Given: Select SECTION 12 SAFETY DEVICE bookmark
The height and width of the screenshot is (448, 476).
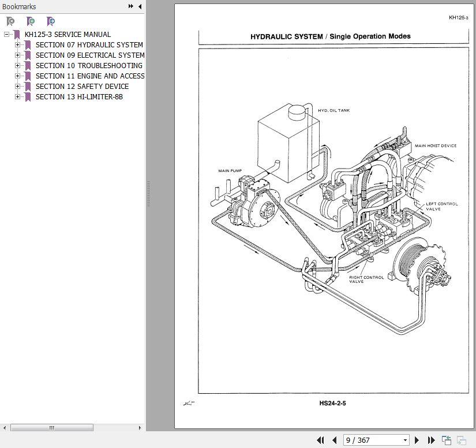Looking at the screenshot, I should (82, 87).
